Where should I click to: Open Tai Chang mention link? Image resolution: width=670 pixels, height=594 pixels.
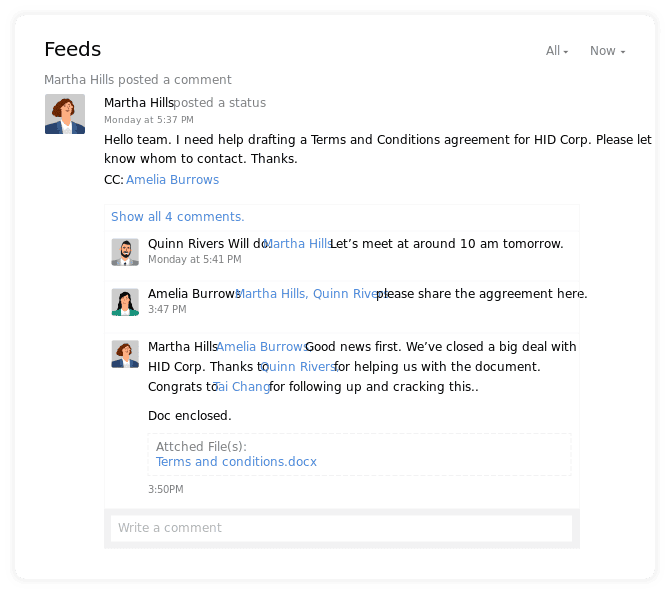point(242,387)
